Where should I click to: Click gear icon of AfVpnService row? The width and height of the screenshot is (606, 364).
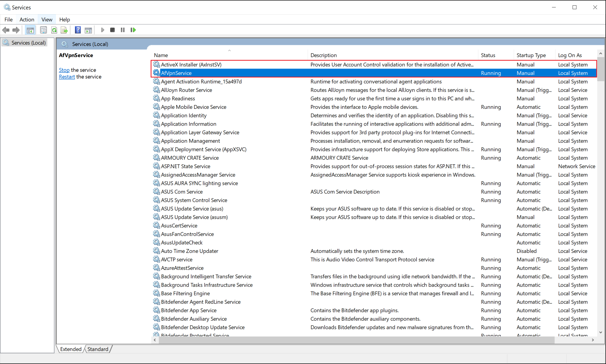point(156,73)
